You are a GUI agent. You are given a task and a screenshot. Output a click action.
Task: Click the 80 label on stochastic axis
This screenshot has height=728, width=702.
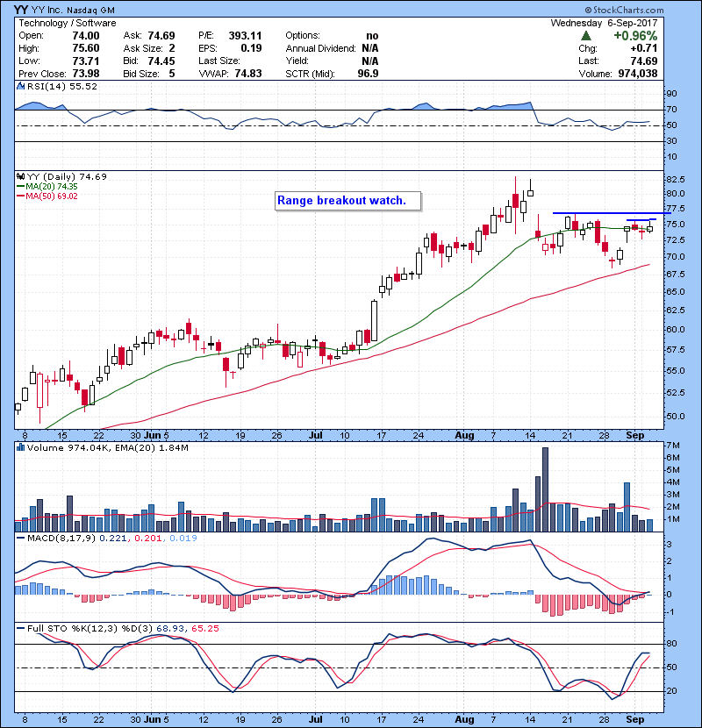pos(672,644)
